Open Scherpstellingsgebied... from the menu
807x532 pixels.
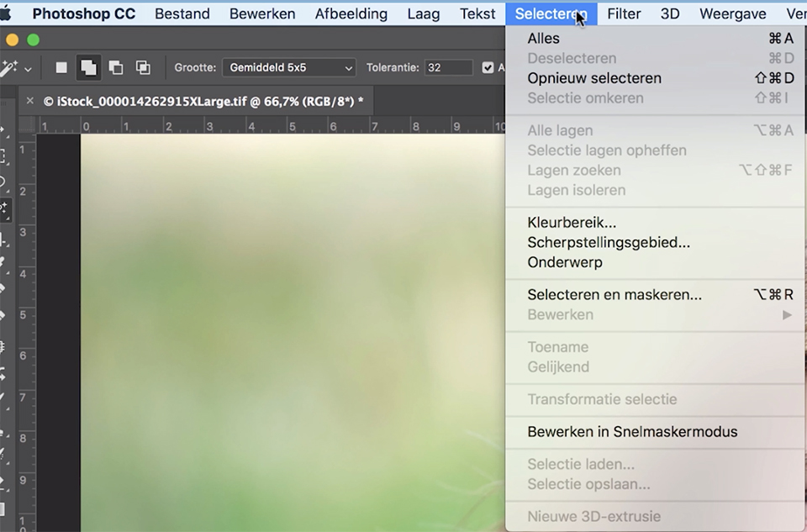point(655,242)
